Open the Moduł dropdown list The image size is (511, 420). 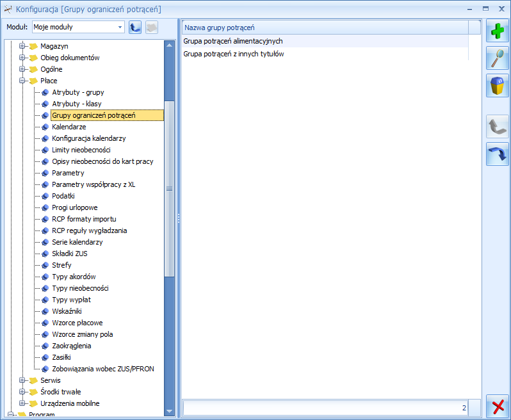coord(120,27)
